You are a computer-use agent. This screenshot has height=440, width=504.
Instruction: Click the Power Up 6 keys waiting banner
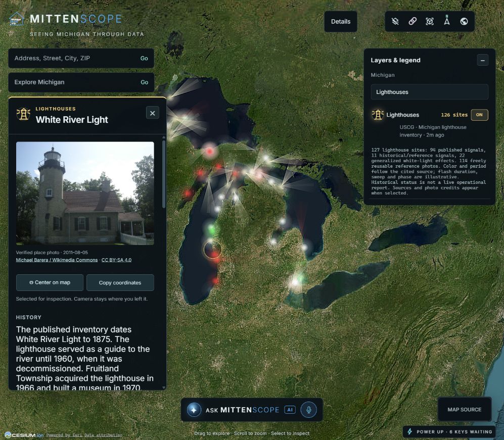tap(450, 432)
